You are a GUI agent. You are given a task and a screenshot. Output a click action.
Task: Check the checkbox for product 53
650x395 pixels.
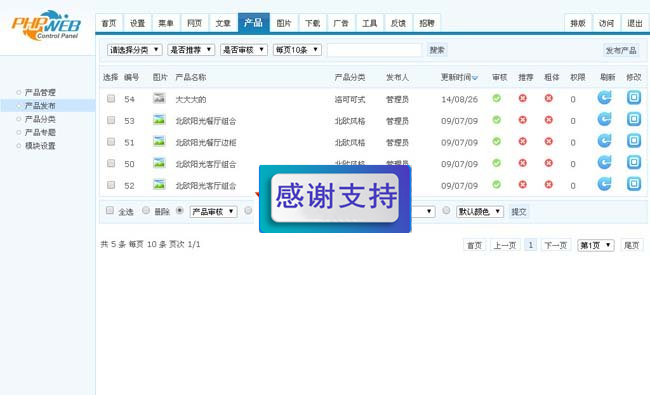pyautogui.click(x=111, y=120)
